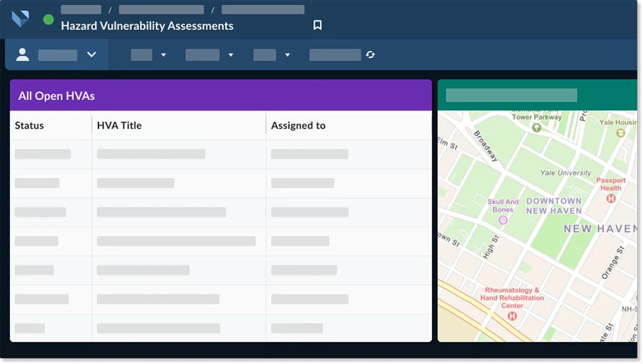The image size is (643, 364).
Task: Bookmark the Hazard Vulnerability Assessments page
Action: 317,25
